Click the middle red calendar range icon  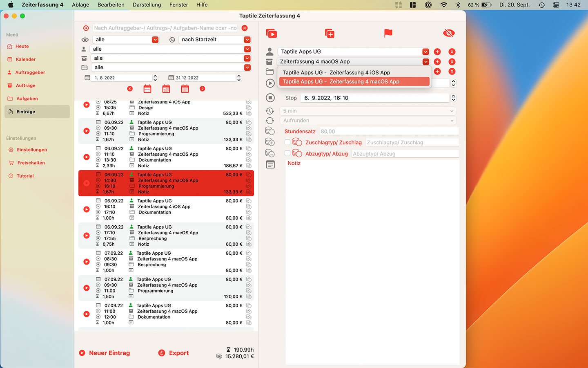pos(166,89)
